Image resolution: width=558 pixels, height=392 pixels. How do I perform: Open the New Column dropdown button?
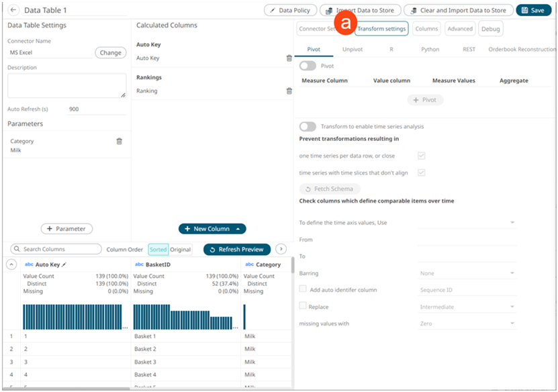tap(212, 229)
